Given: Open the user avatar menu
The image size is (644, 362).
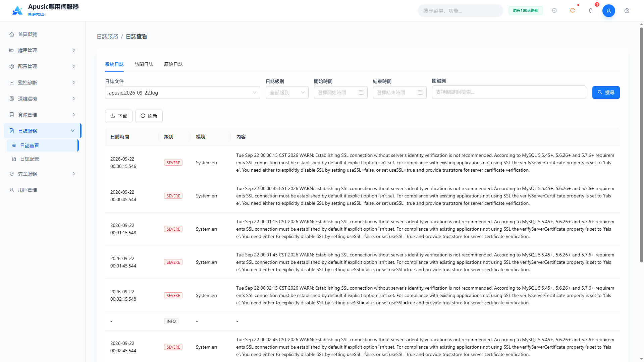Looking at the screenshot, I should (609, 11).
